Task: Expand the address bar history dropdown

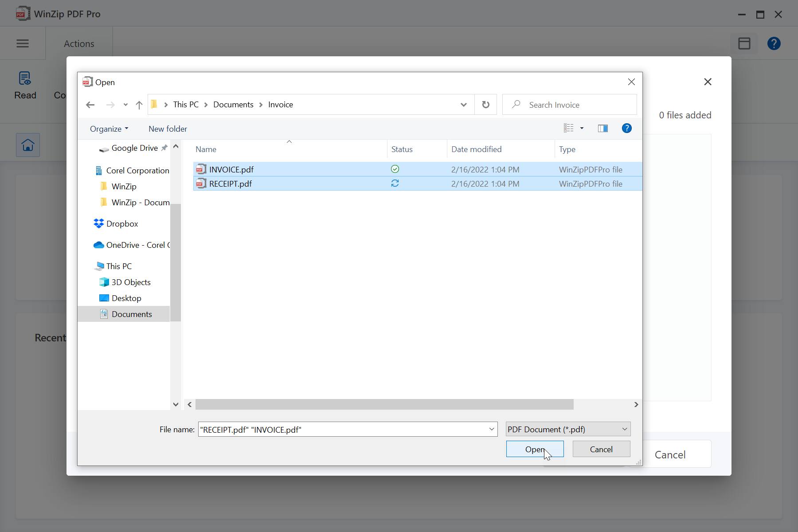Action: coord(463,105)
